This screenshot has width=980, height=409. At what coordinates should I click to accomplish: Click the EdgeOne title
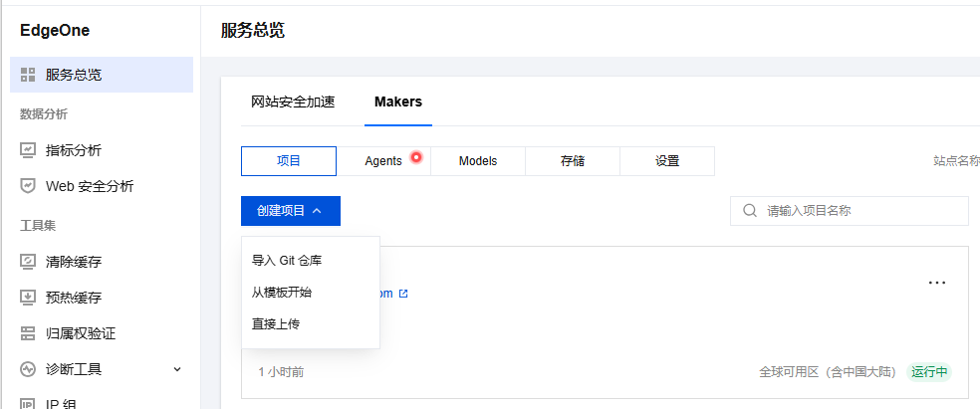[55, 31]
